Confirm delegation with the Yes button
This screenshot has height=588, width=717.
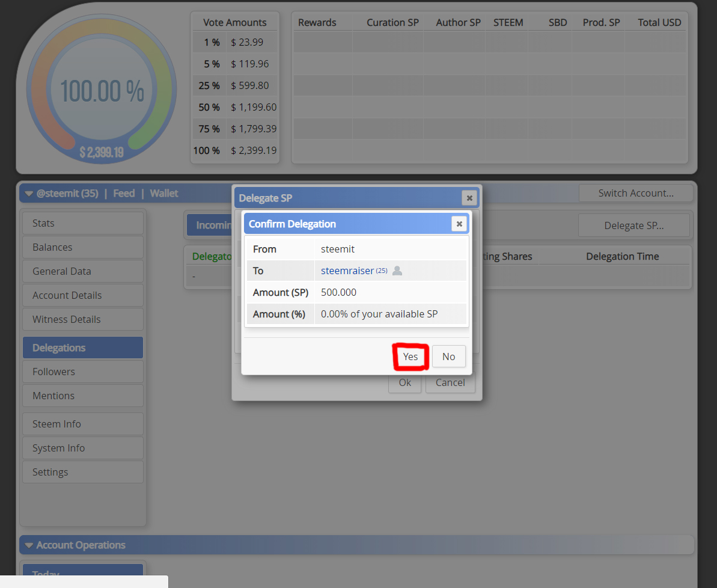pyautogui.click(x=410, y=357)
